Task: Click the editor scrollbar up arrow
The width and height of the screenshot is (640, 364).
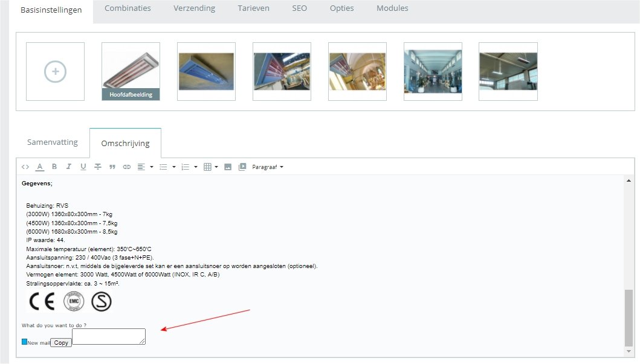Action: pyautogui.click(x=629, y=180)
